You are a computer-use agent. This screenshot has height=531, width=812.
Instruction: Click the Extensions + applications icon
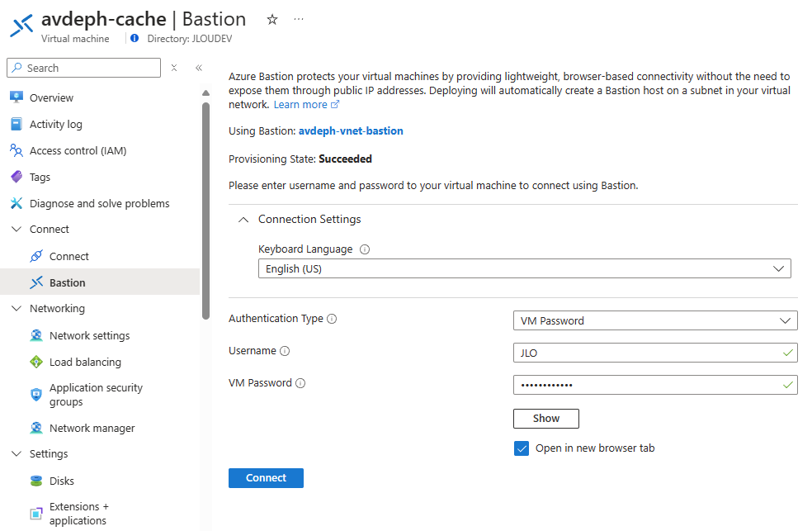click(36, 514)
